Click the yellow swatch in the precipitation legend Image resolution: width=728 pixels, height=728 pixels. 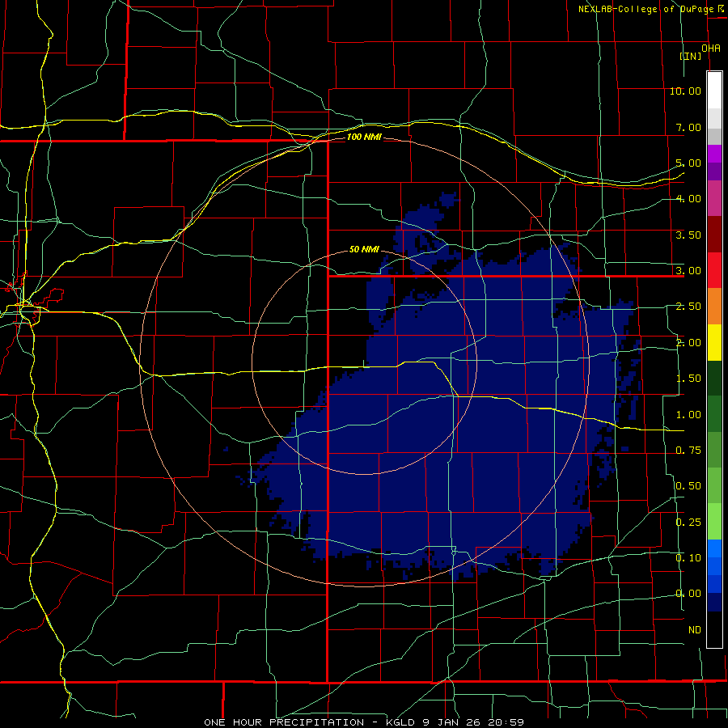714,343
